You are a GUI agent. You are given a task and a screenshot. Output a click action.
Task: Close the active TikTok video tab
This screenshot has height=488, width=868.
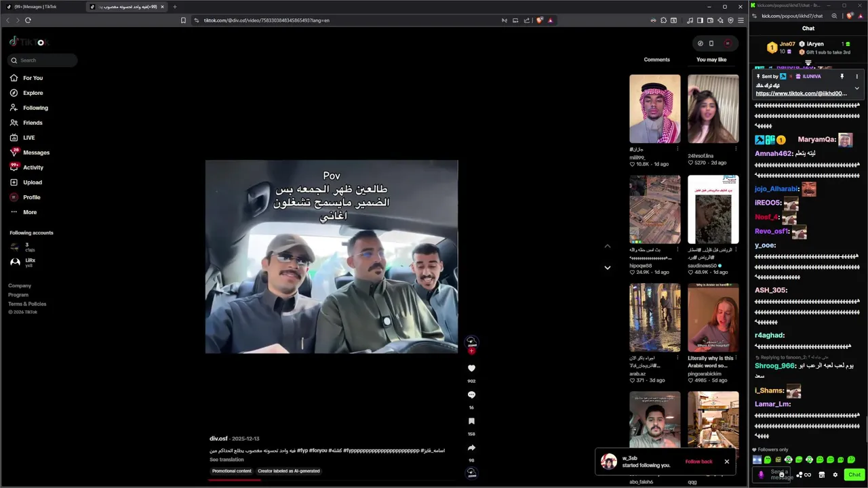(162, 7)
